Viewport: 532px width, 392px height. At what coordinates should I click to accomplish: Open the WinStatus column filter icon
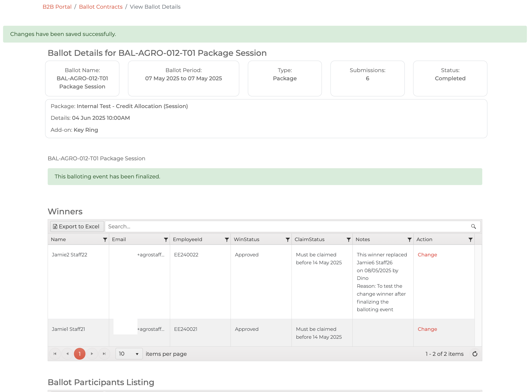tap(287, 240)
